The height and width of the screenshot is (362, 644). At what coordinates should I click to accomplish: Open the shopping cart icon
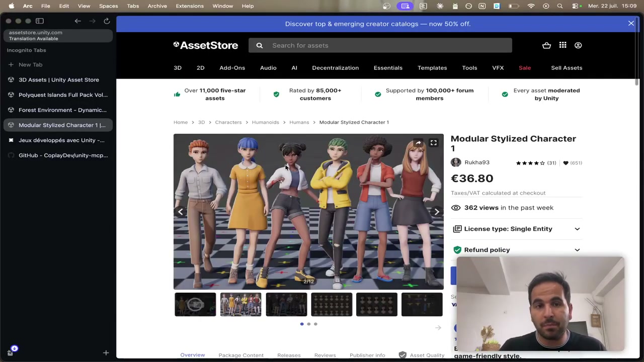tap(546, 45)
